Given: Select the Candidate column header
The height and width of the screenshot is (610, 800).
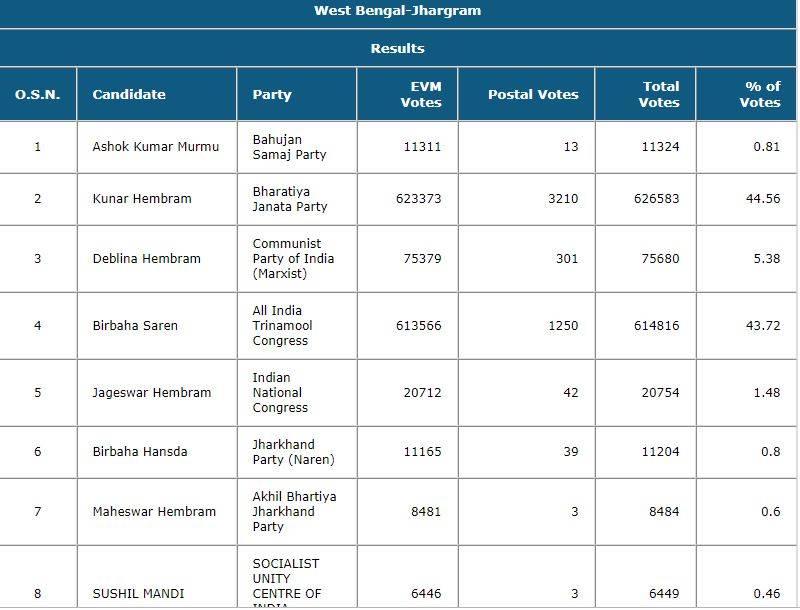Looking at the screenshot, I should tap(129, 95).
